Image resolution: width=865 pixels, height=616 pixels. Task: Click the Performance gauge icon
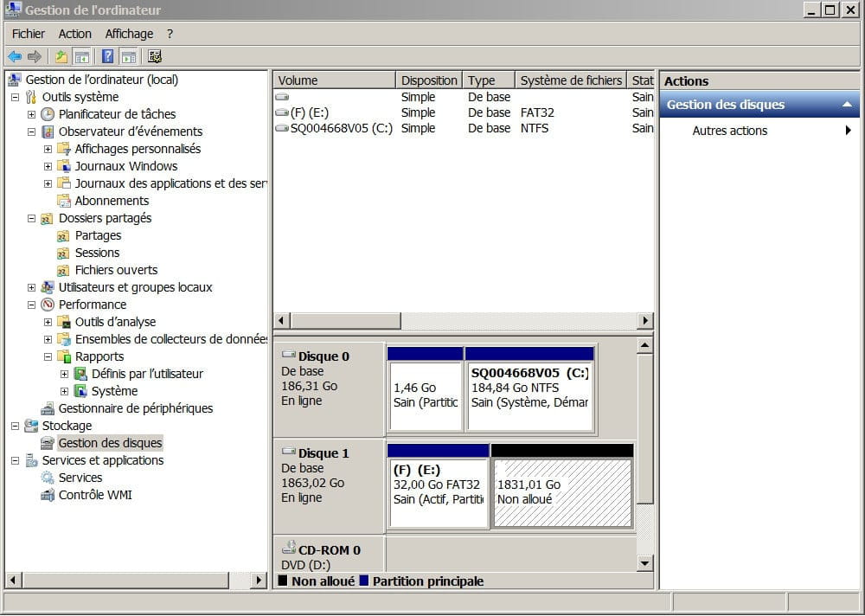pyautogui.click(x=48, y=305)
